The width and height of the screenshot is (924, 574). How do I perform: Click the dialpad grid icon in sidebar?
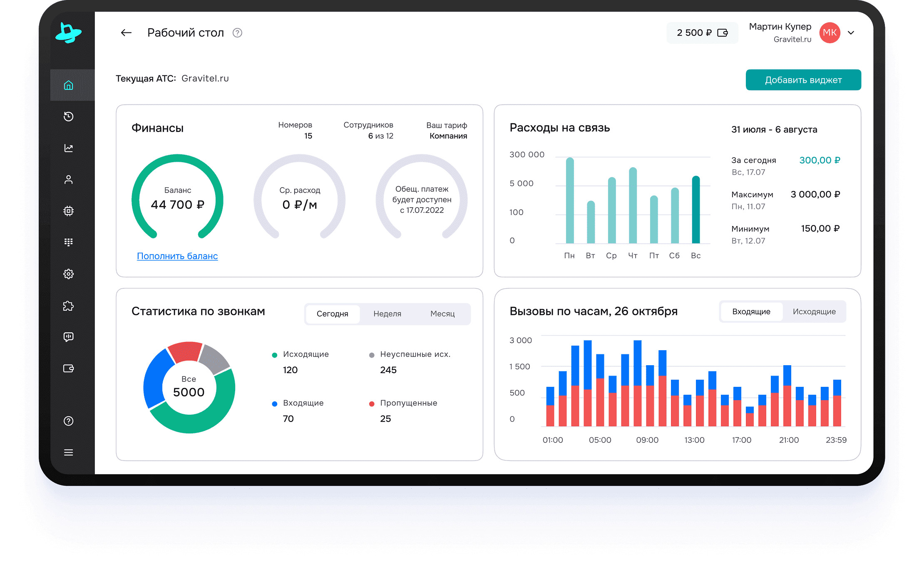tap(69, 242)
